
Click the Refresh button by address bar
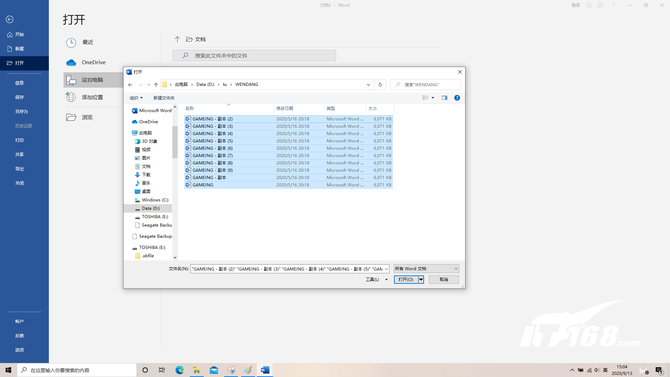point(380,85)
